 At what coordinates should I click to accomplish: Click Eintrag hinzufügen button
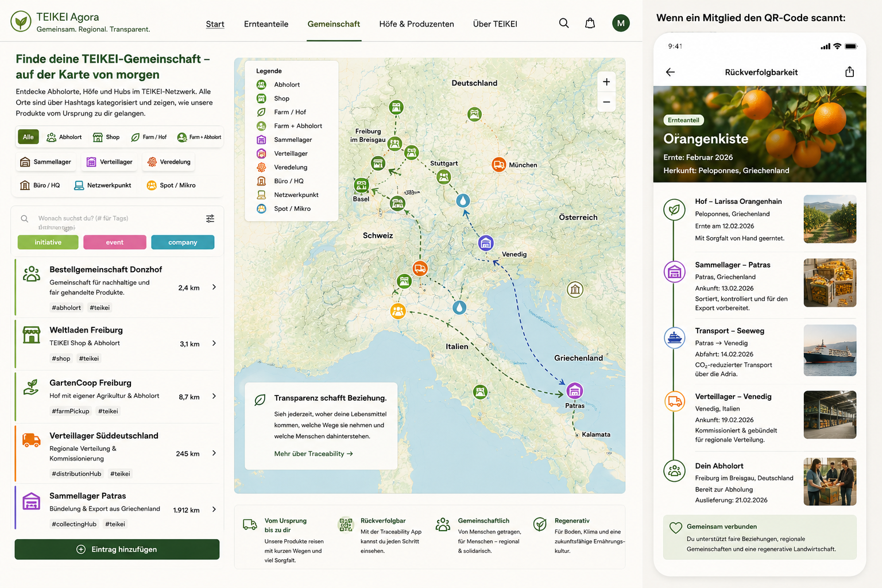(117, 550)
